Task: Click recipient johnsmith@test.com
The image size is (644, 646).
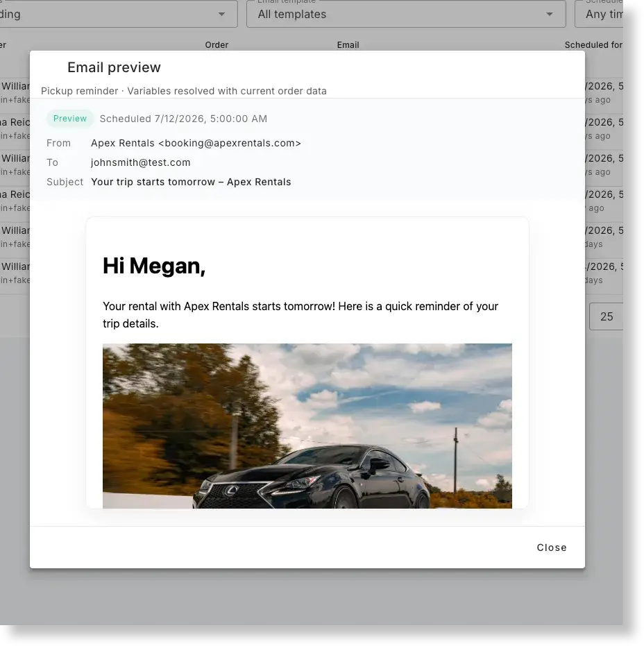Action: click(x=140, y=162)
